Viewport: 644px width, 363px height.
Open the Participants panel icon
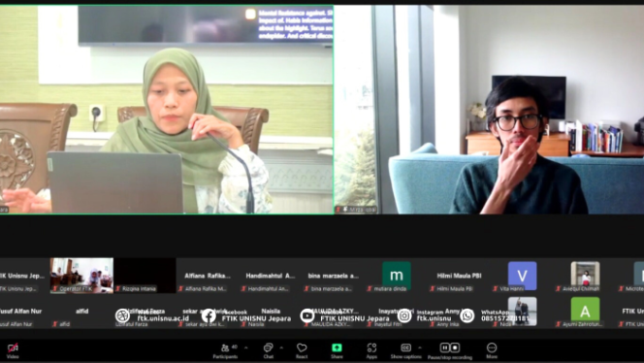pyautogui.click(x=225, y=348)
